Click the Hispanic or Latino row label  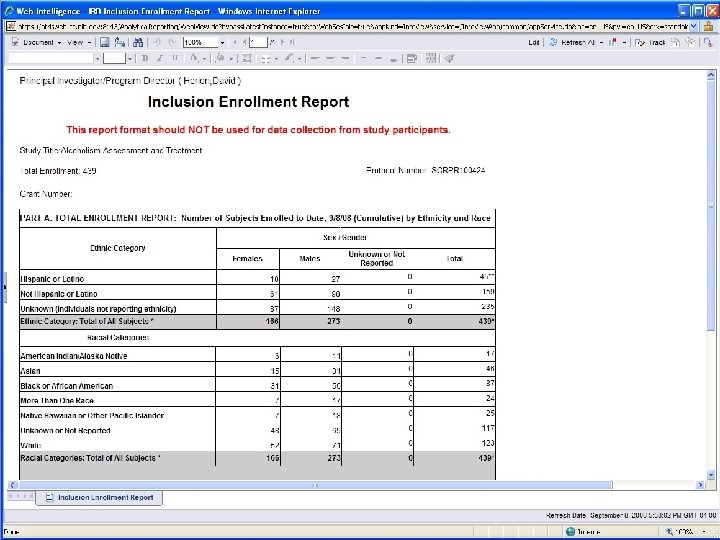pos(52,279)
